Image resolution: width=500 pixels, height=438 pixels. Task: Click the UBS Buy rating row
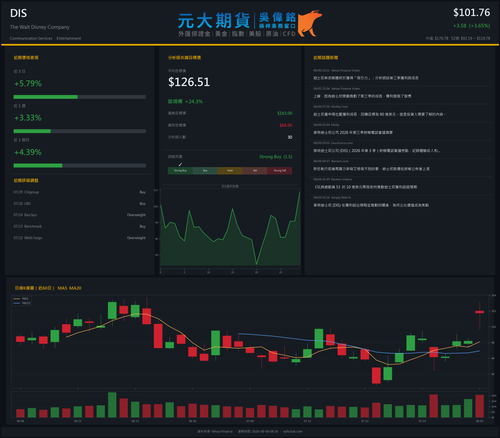pyautogui.click(x=80, y=203)
